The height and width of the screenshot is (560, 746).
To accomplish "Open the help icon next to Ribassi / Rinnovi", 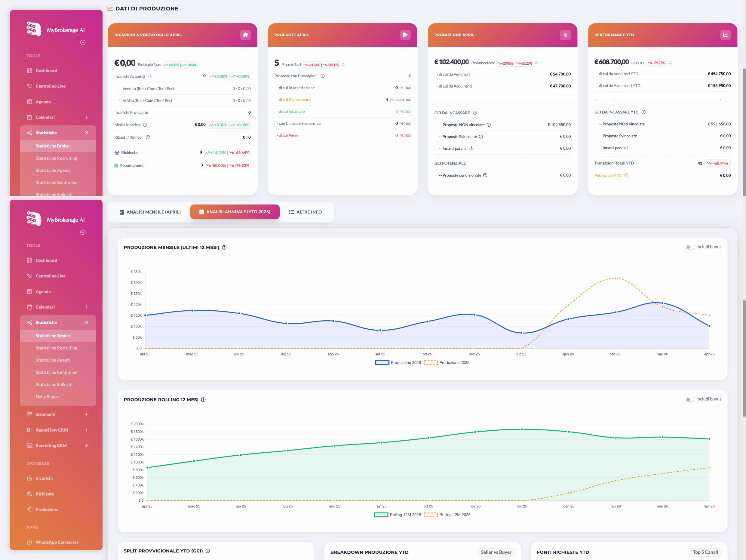I will click(148, 137).
